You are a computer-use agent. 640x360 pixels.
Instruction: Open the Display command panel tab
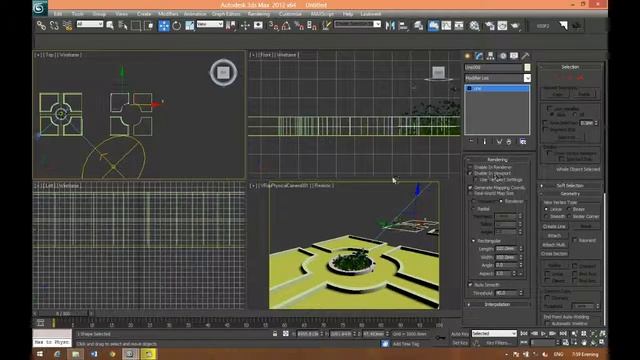(x=514, y=56)
